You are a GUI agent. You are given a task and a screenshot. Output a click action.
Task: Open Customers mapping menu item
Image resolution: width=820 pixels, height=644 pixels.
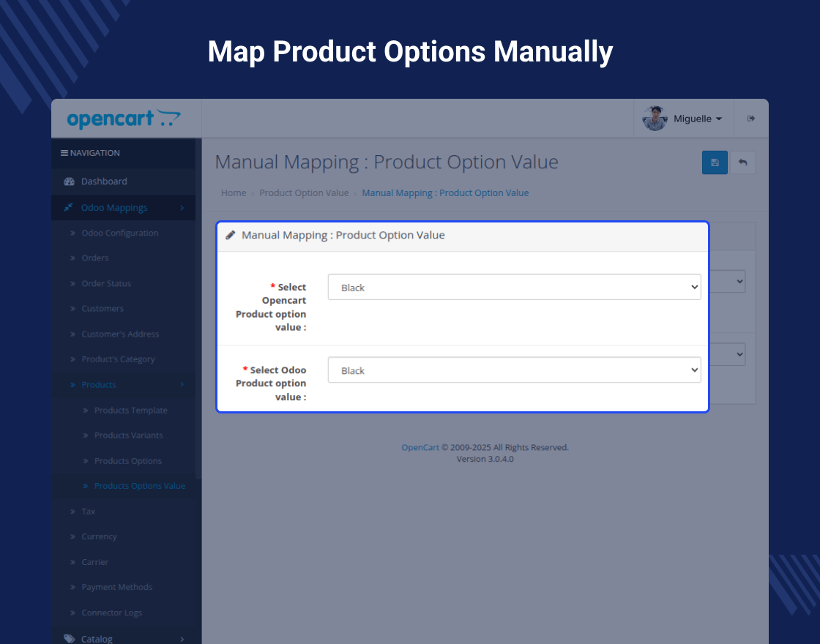click(x=102, y=308)
